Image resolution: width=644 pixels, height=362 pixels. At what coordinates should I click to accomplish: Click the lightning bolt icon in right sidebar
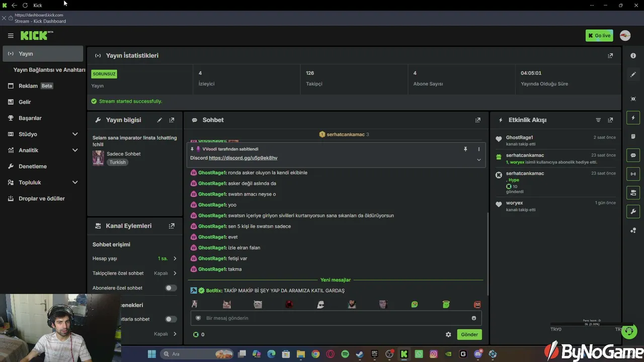[633, 118]
